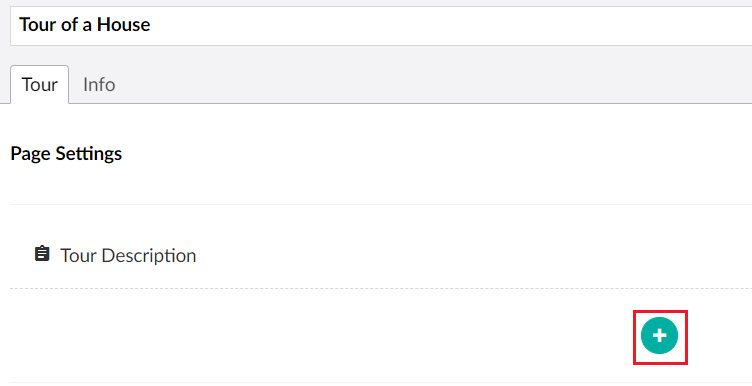Click the green plus add button
This screenshot has width=752, height=386.
659,336
